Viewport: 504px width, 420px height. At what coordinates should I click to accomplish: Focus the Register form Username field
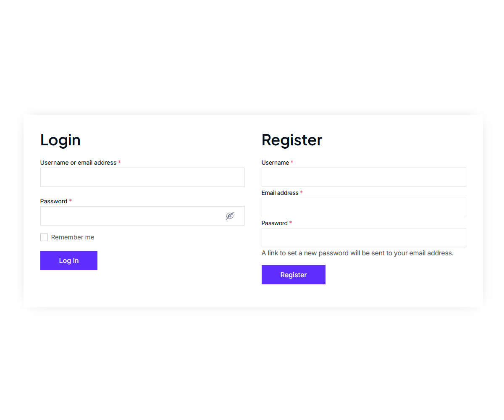click(364, 177)
